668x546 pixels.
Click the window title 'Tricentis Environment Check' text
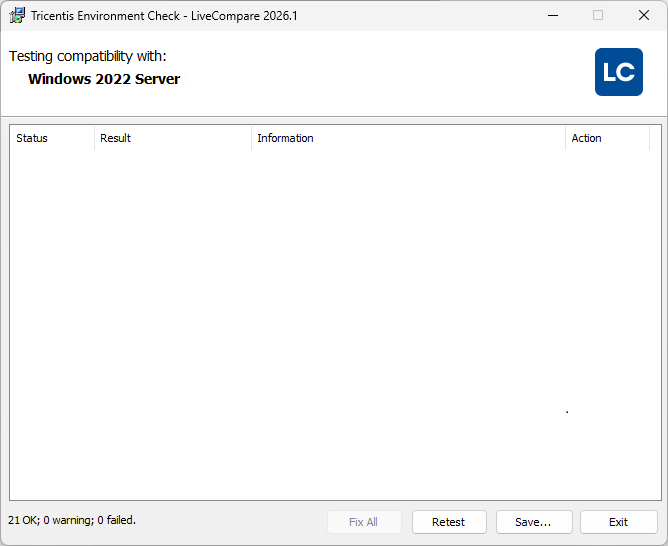pyautogui.click(x=105, y=16)
